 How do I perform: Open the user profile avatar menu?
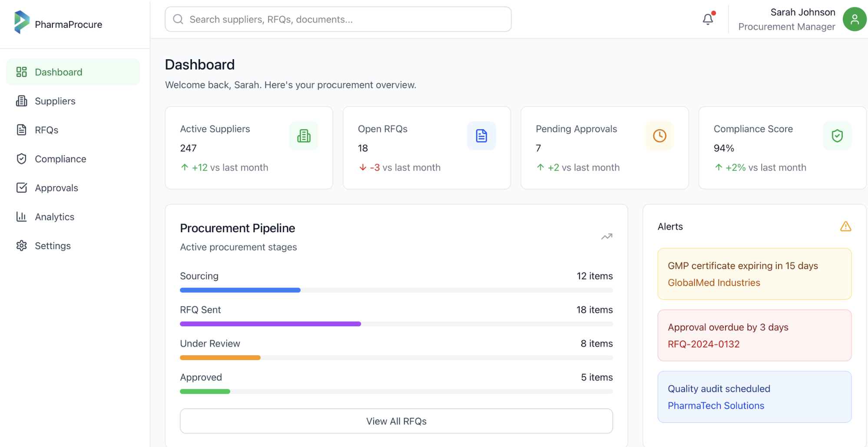[854, 19]
